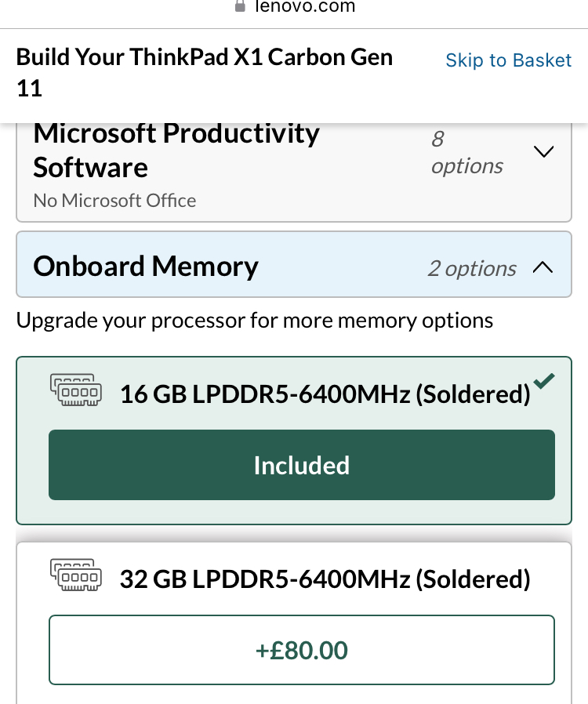Viewport: 588px width, 704px height.
Task: Select the 16 GB LPDDR5-6400MHz (Soldered) label
Action: point(325,394)
